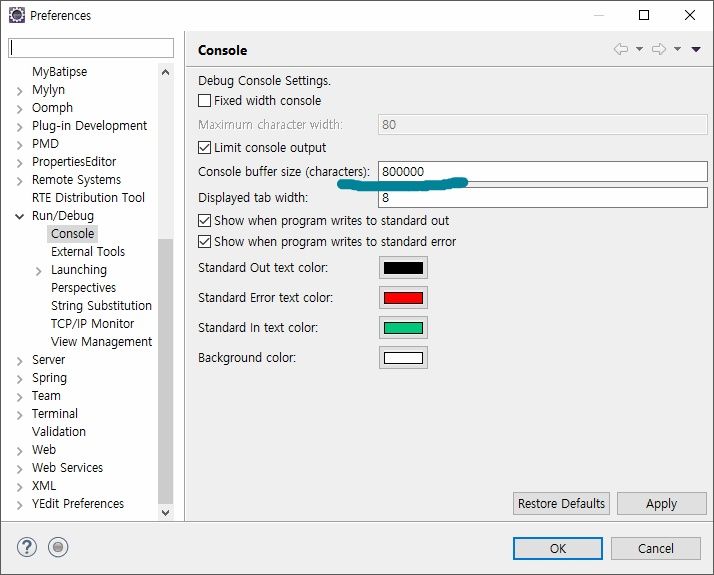Screen dimensions: 714x575
Task: Expand the Oomph tree node
Action: pyautogui.click(x=20, y=109)
